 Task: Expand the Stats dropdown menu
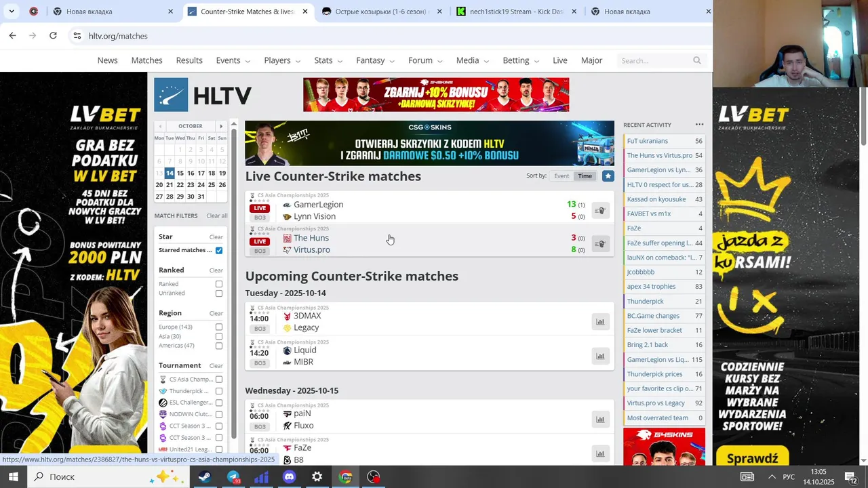pos(328,60)
